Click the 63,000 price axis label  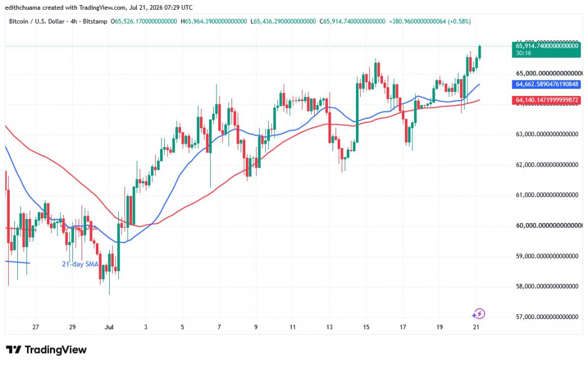tap(547, 134)
